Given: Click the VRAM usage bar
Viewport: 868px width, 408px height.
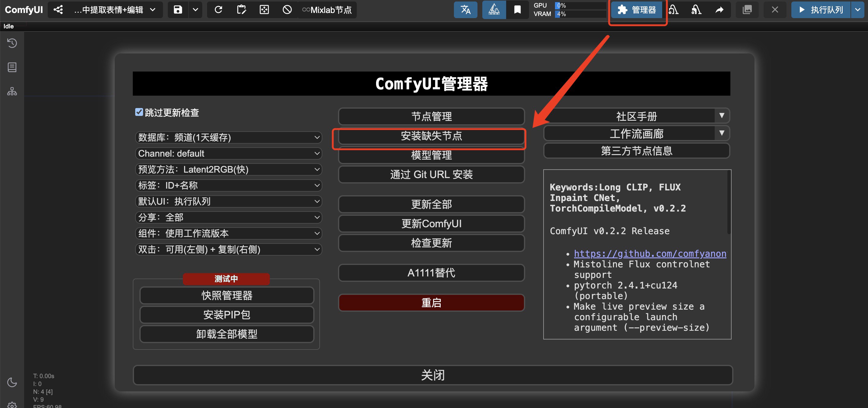Looking at the screenshot, I should point(580,14).
